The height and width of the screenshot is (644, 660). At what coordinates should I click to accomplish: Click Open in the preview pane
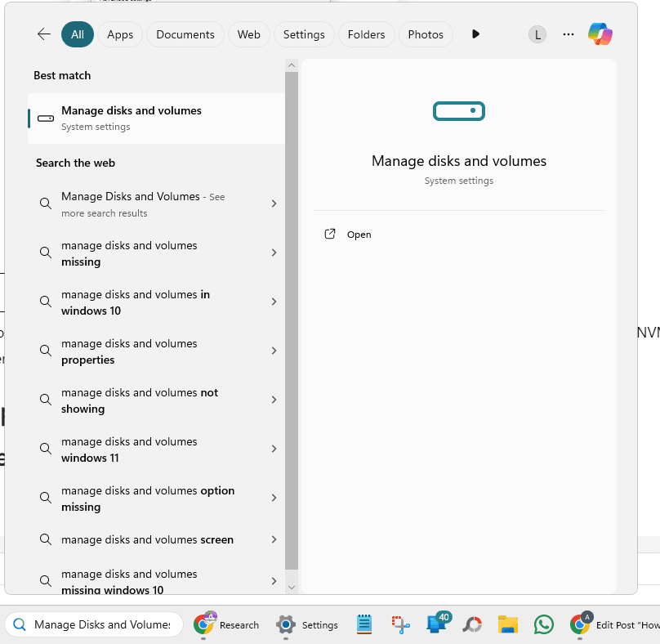[359, 235]
